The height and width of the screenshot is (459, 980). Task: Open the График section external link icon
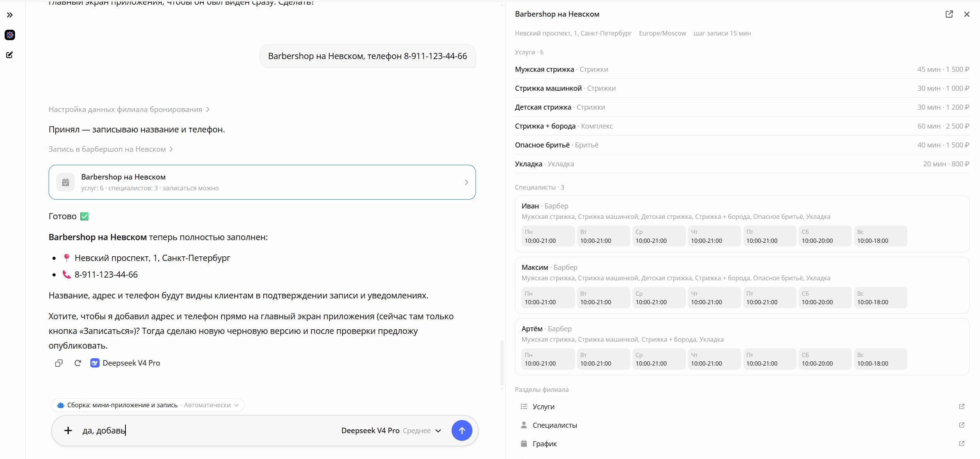pyautogui.click(x=961, y=444)
